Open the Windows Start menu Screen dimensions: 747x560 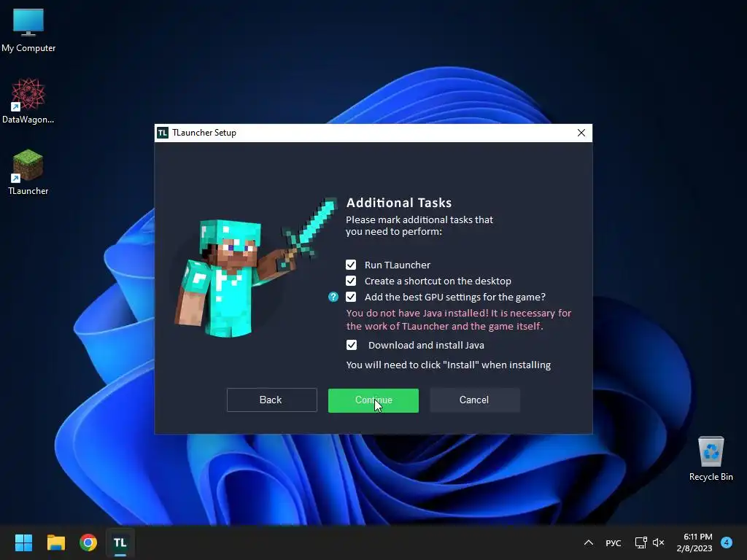(23, 542)
